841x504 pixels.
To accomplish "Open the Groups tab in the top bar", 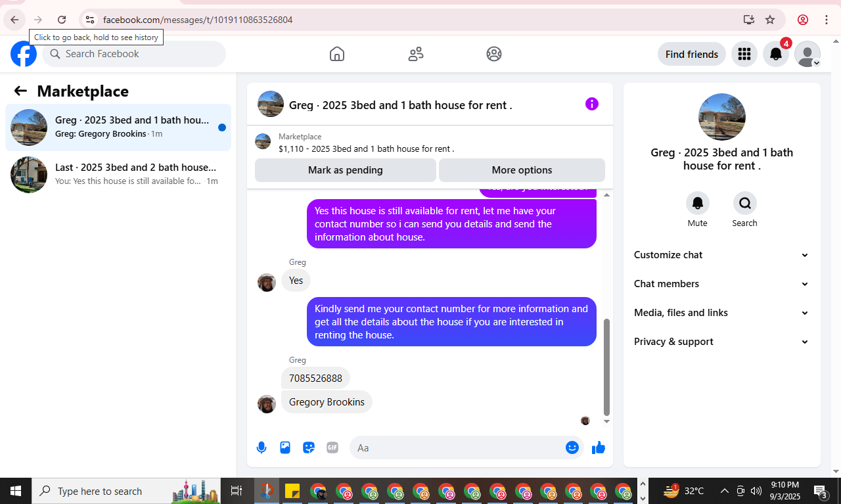I will click(x=494, y=54).
